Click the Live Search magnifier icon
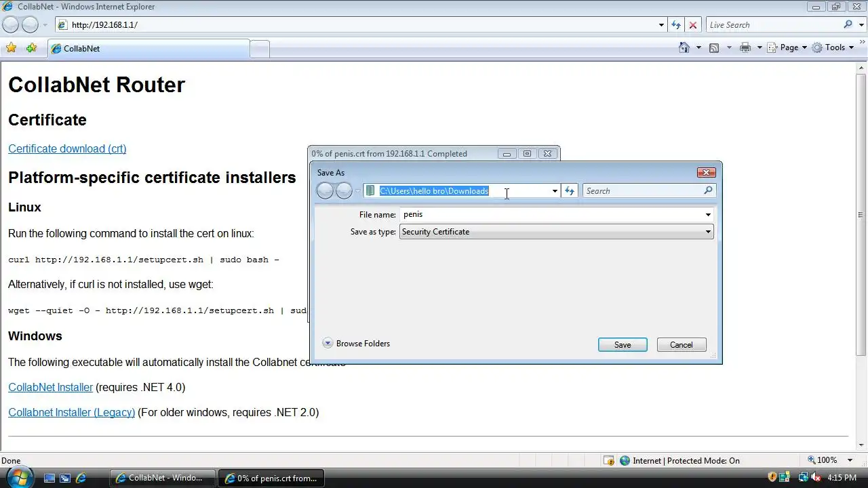The image size is (868, 488). pyautogui.click(x=848, y=24)
